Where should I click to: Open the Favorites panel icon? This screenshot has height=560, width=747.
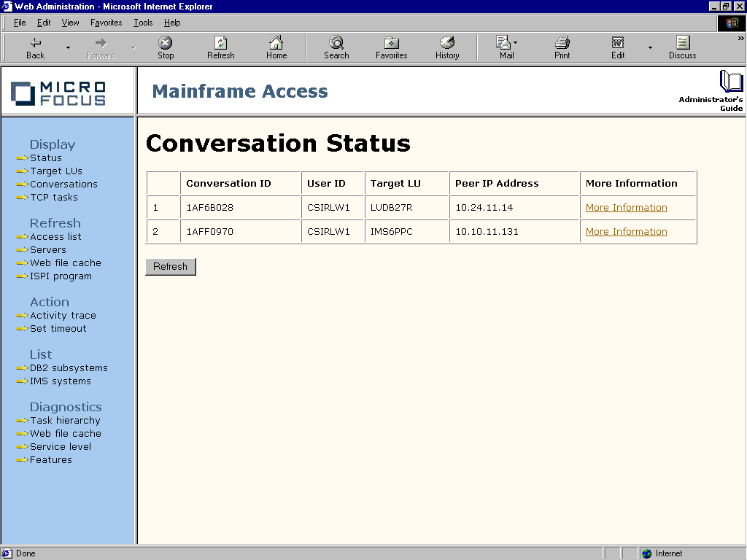point(391,45)
